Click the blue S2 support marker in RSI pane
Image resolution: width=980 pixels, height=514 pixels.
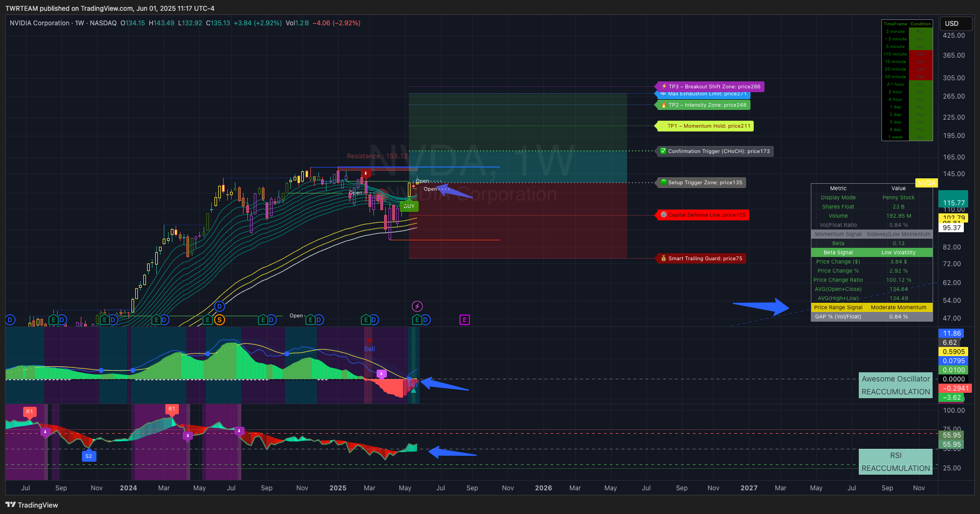coord(89,456)
